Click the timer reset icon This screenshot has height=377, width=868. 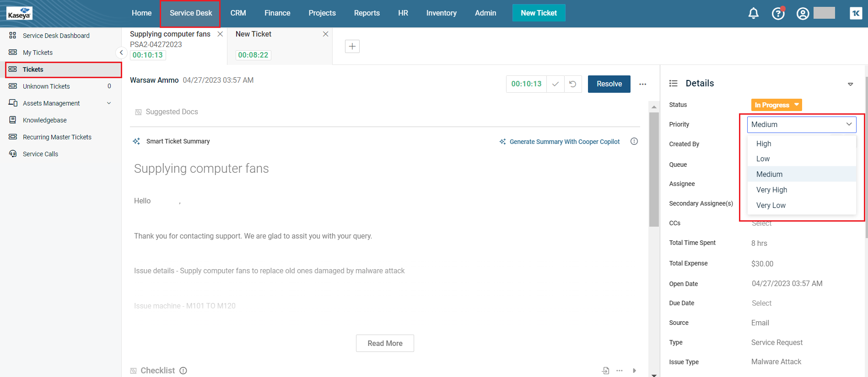point(572,84)
